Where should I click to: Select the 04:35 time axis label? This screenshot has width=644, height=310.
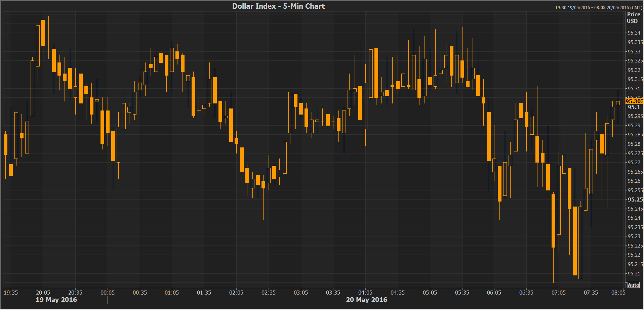[398, 293]
